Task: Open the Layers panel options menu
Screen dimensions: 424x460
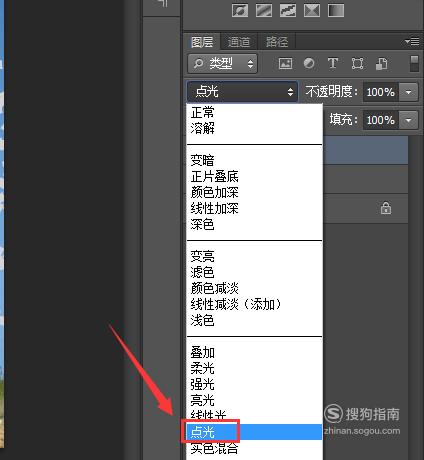Action: pyautogui.click(x=412, y=42)
